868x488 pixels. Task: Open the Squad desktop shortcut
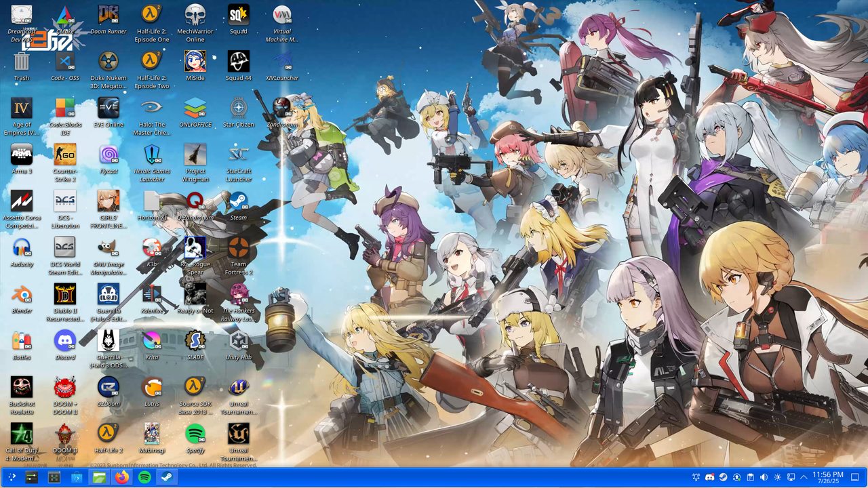tap(239, 15)
